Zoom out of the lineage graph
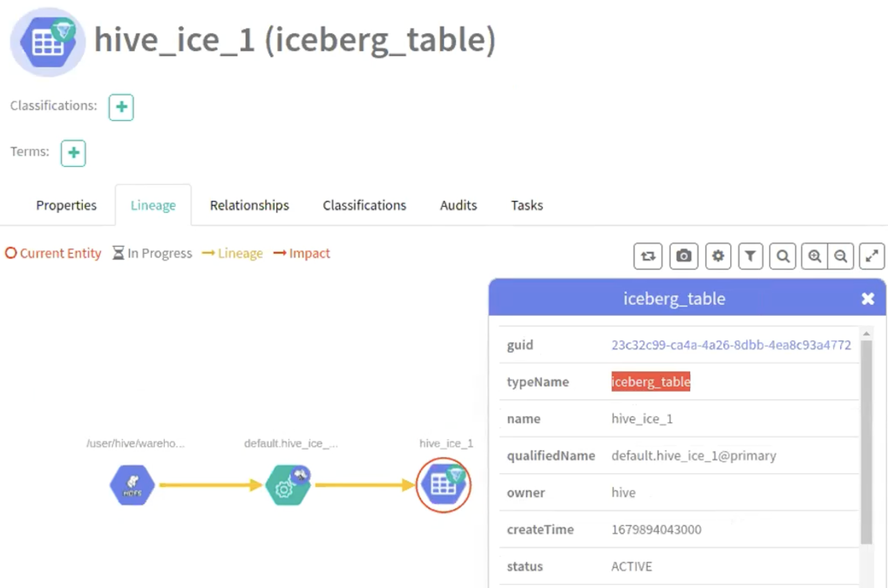888x588 pixels. click(841, 256)
